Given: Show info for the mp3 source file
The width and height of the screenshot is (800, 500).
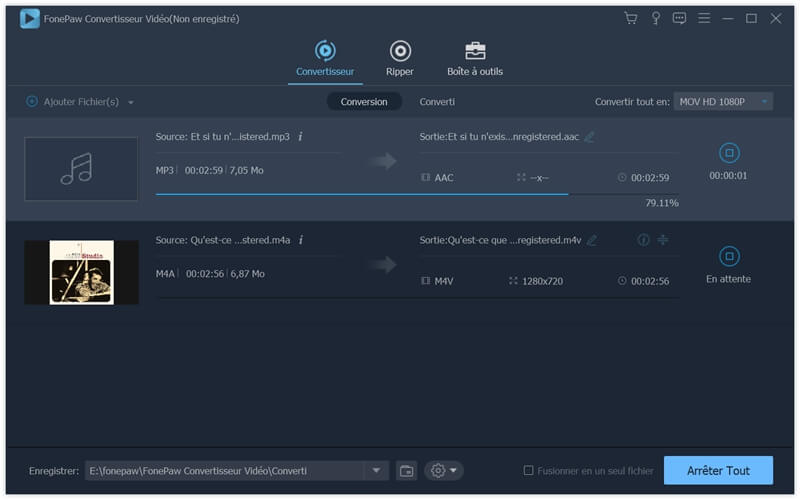Looking at the screenshot, I should pos(301,137).
